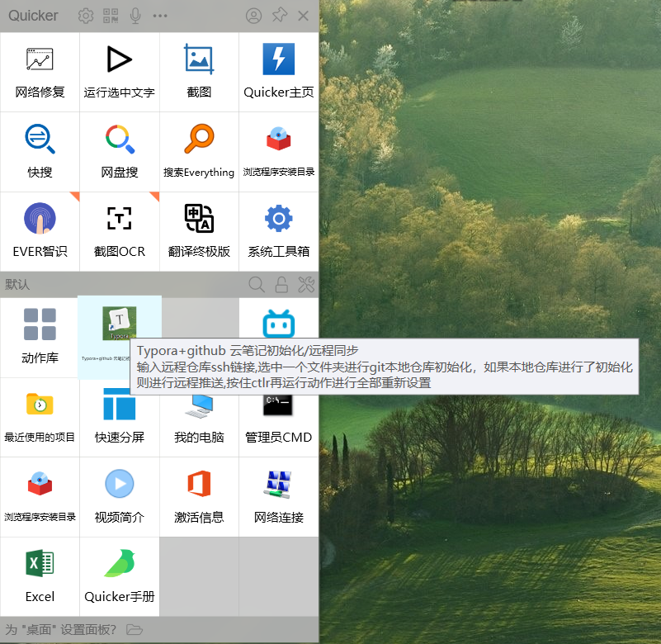Launch the Excel action
The image size is (661, 644).
pyautogui.click(x=40, y=576)
